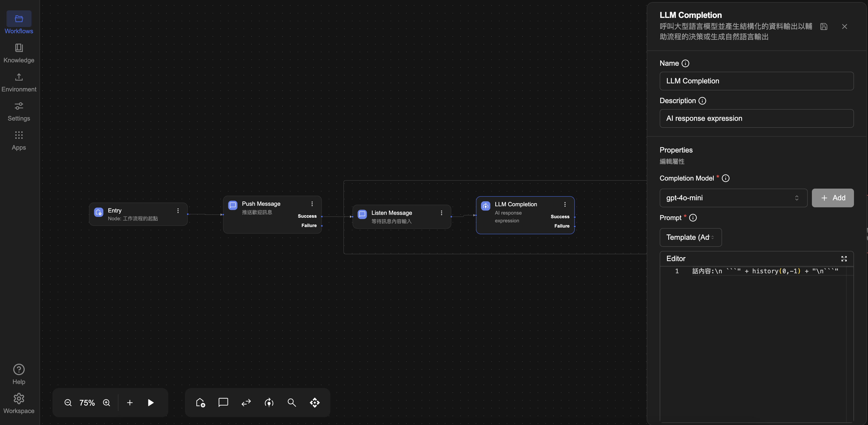
Task: Click the swap arrows icon in bottom toolbar
Action: tap(246, 402)
